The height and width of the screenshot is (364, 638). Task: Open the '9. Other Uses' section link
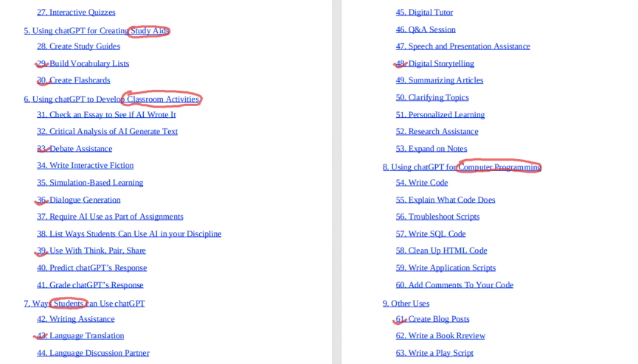[406, 304]
